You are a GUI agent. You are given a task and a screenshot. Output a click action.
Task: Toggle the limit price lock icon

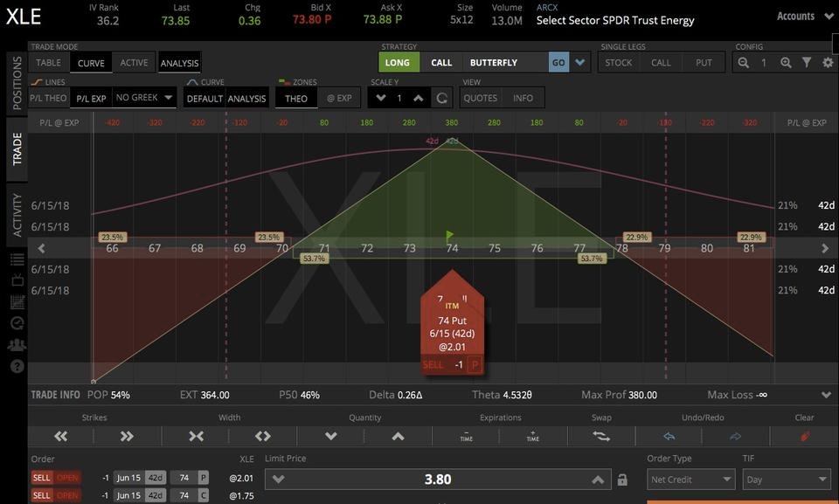click(x=621, y=480)
